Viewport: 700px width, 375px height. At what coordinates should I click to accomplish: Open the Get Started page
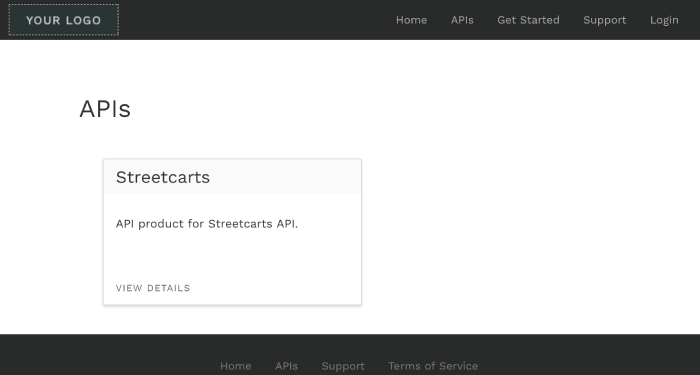point(528,20)
